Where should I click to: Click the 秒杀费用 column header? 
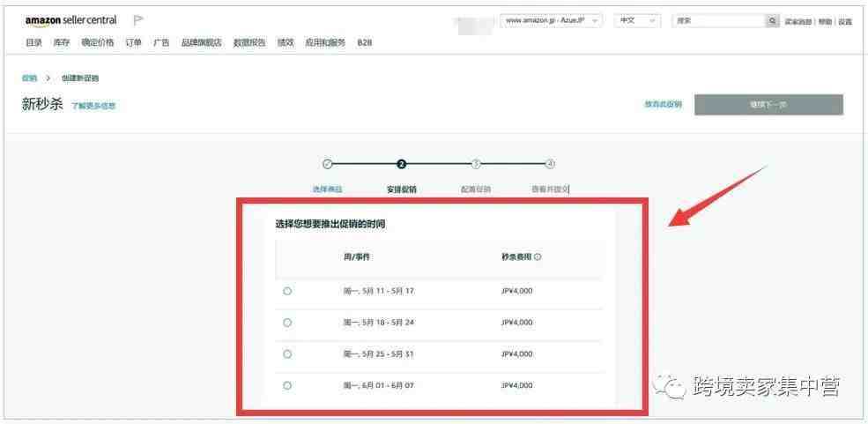coord(516,257)
